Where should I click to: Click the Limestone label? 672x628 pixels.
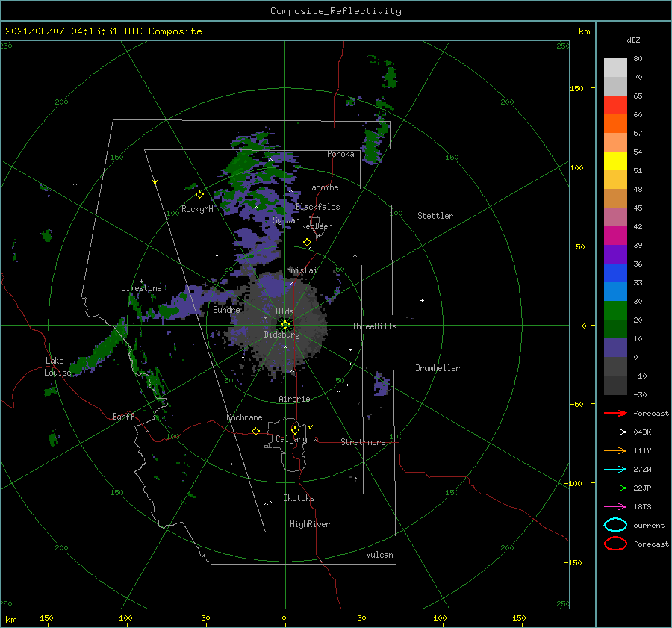(x=141, y=288)
